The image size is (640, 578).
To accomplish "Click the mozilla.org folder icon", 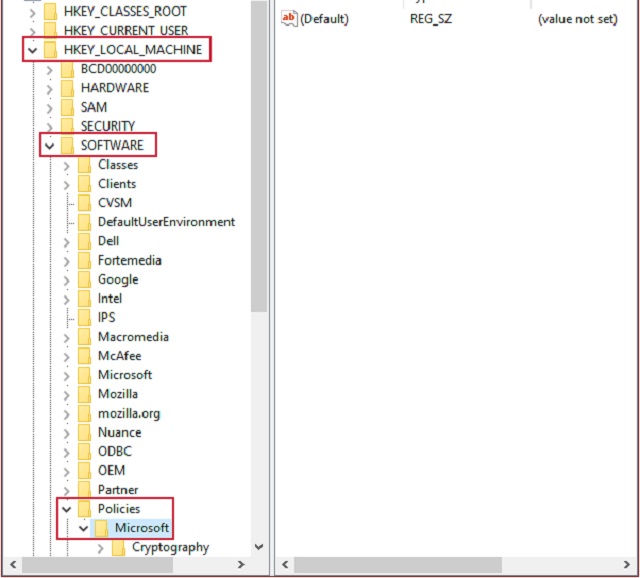I will pos(84,413).
